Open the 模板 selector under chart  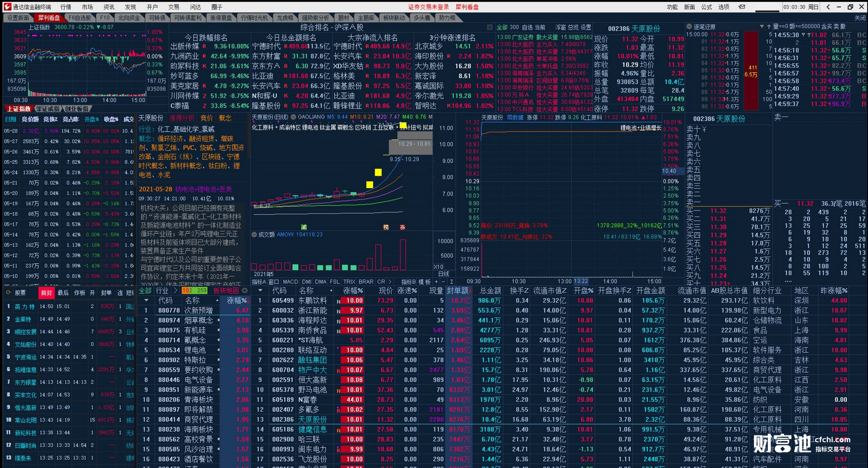[425, 282]
